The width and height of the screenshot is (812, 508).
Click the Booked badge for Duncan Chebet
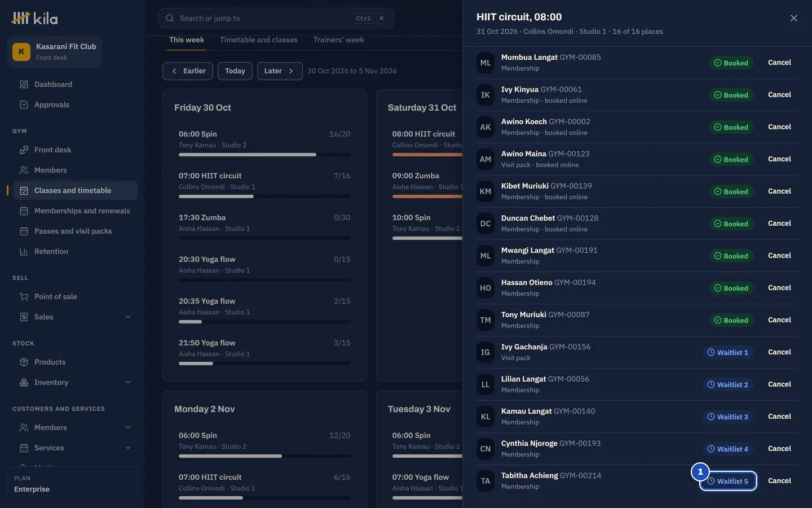tap(731, 224)
